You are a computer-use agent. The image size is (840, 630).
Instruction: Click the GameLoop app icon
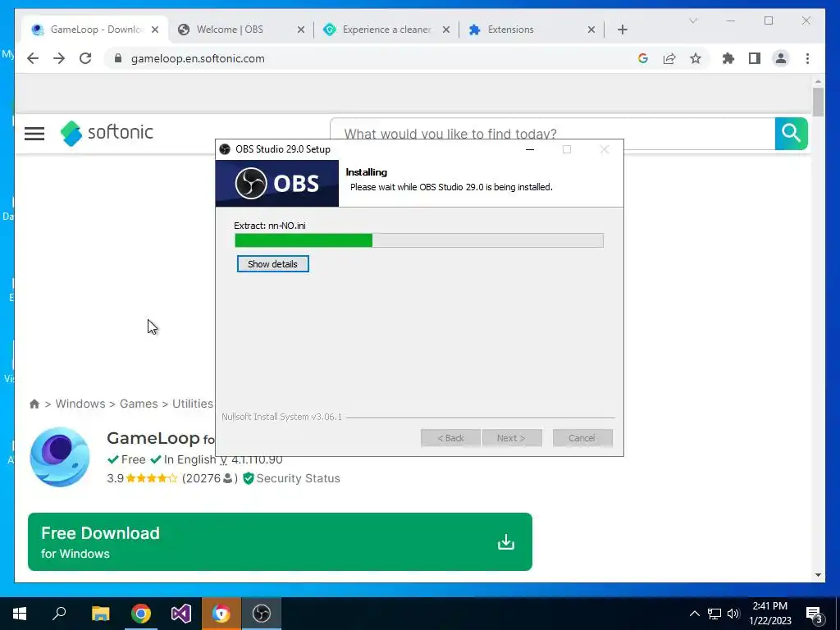[59, 457]
